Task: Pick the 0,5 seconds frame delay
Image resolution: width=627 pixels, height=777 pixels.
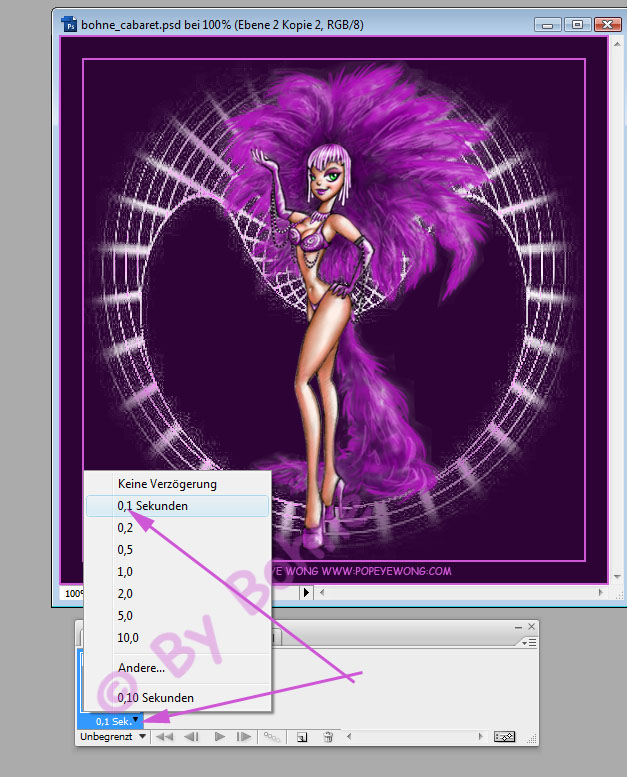Action: (125, 550)
